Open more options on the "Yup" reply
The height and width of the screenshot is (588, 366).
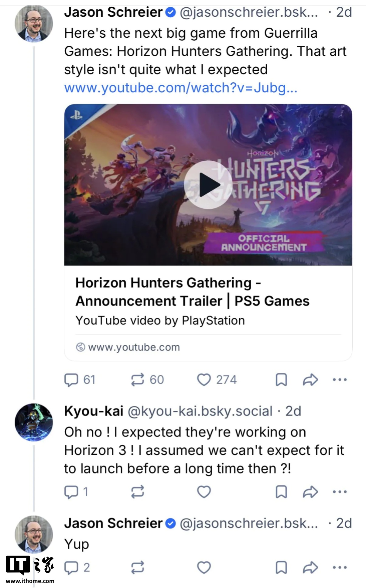pos(340,567)
